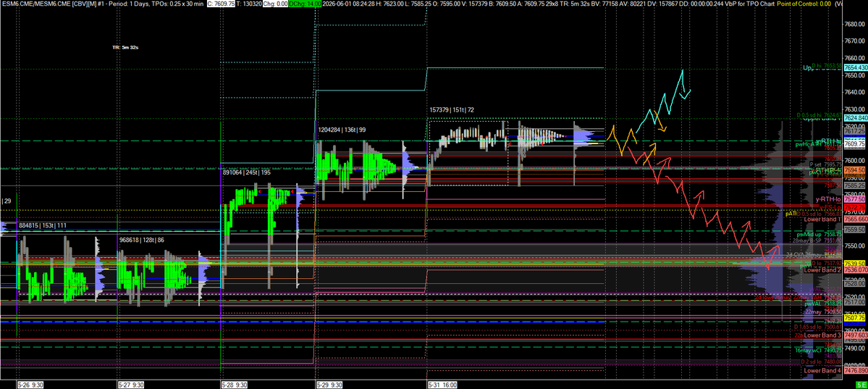Click the 7490.00 price scale value
868x389 pixels.
[x=855, y=348]
